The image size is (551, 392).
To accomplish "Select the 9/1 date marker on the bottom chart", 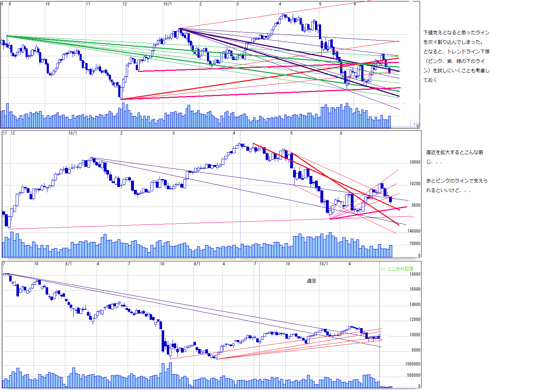I will click(197, 264).
